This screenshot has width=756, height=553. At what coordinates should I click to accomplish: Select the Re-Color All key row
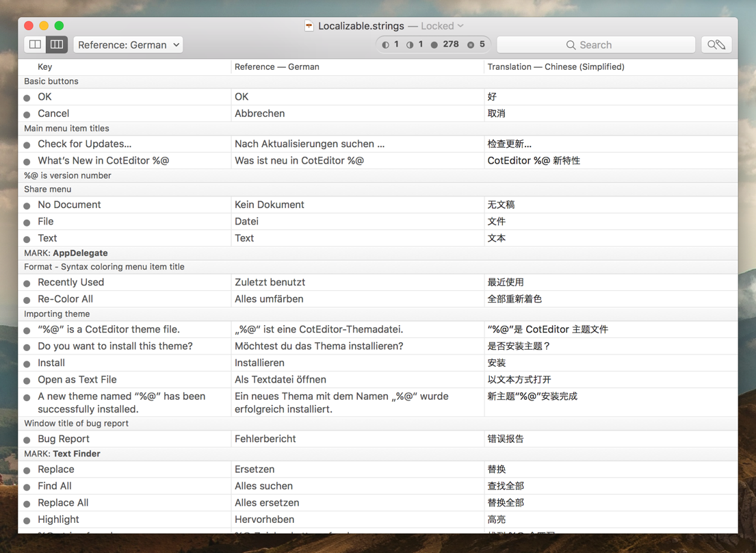(65, 299)
